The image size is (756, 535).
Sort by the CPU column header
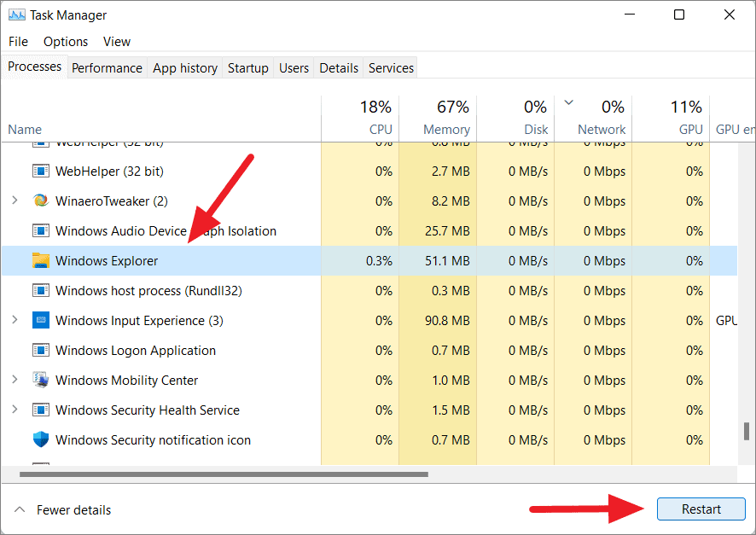(361, 119)
